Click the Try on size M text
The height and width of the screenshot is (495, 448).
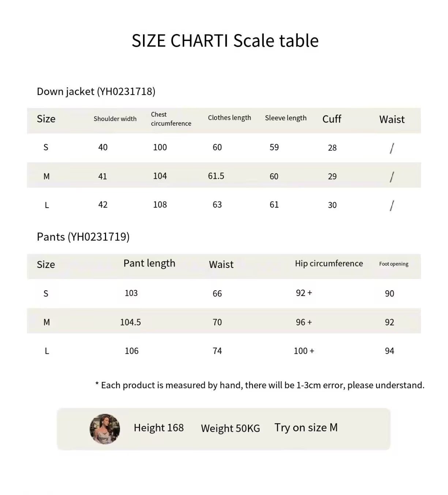[x=306, y=428]
